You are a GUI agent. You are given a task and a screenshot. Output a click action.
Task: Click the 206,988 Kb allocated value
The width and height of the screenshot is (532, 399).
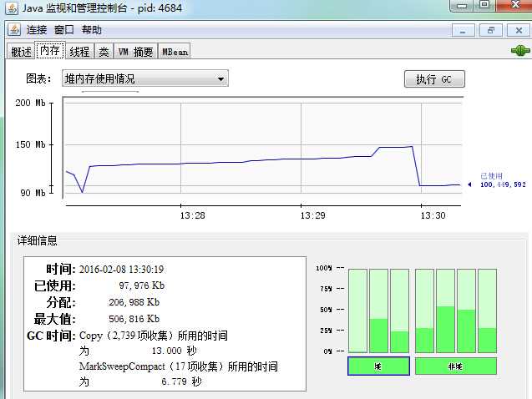(x=134, y=302)
